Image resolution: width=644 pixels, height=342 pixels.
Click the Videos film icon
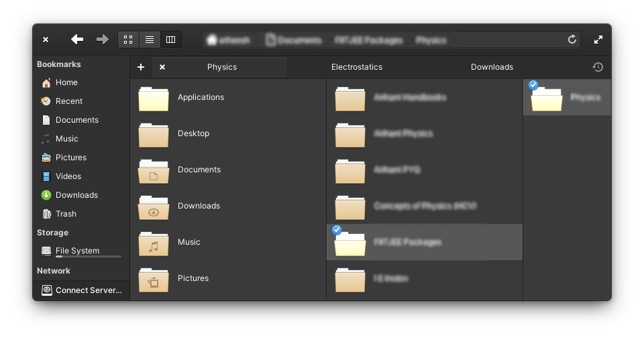click(x=46, y=176)
